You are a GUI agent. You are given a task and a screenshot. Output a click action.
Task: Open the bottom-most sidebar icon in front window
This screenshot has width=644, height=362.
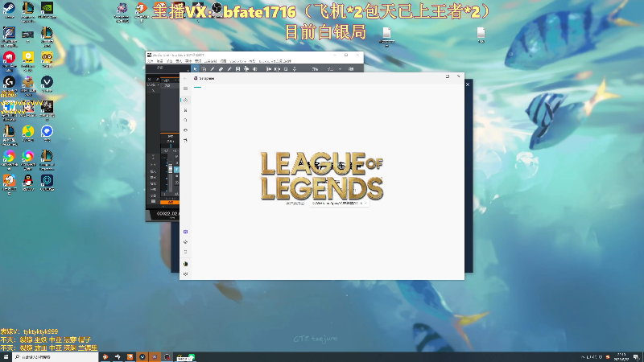click(x=186, y=274)
